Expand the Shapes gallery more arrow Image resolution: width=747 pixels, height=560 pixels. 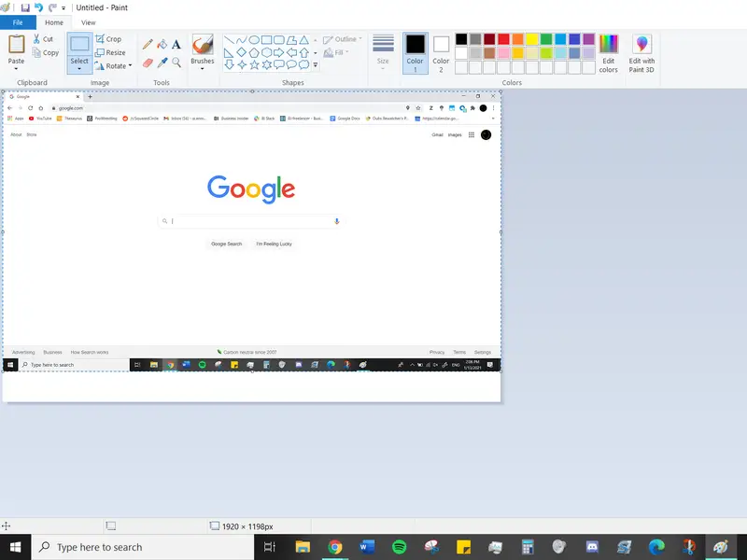(x=316, y=64)
